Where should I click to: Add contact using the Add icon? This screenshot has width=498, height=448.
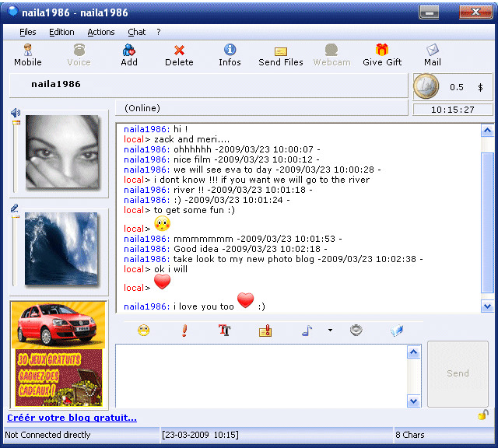pos(129,50)
